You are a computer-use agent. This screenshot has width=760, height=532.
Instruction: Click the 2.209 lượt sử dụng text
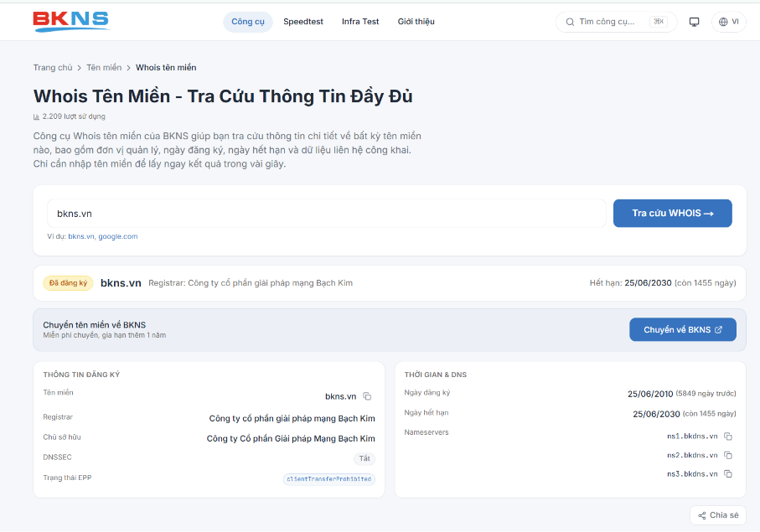(x=74, y=116)
